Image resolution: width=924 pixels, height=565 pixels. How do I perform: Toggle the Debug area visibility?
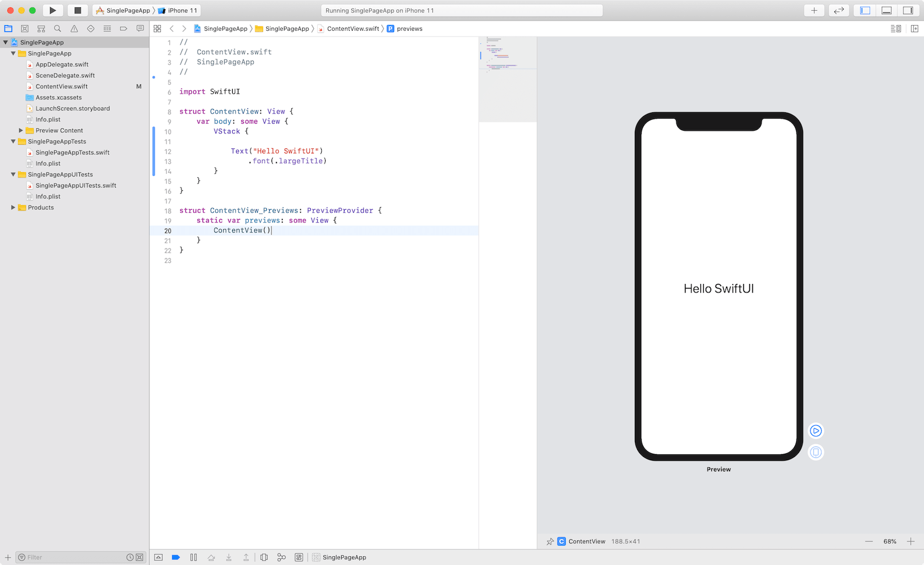coord(886,10)
